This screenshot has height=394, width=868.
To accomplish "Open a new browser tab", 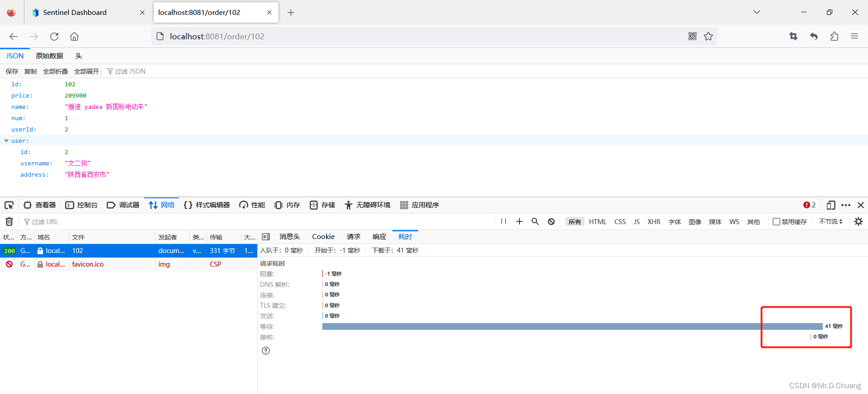I will [291, 13].
